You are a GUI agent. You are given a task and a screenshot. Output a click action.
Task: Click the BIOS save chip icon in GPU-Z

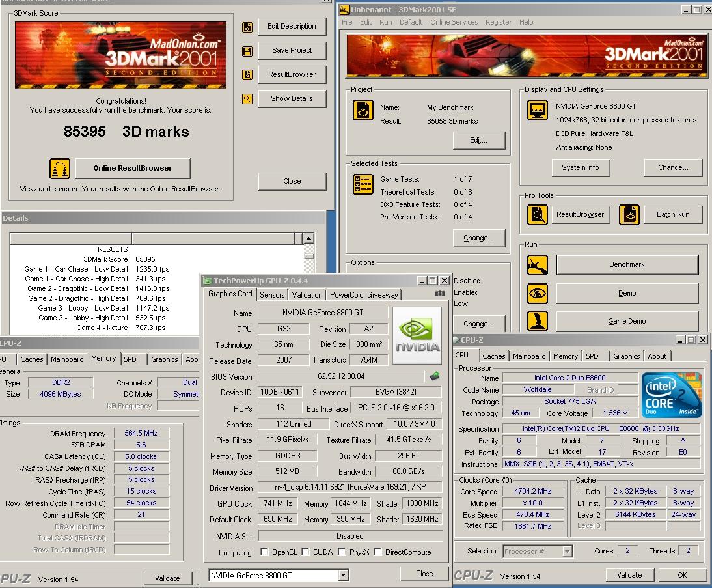coord(435,376)
